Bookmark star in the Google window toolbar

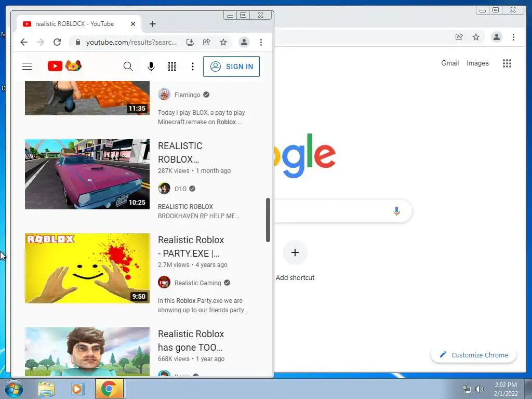point(476,37)
